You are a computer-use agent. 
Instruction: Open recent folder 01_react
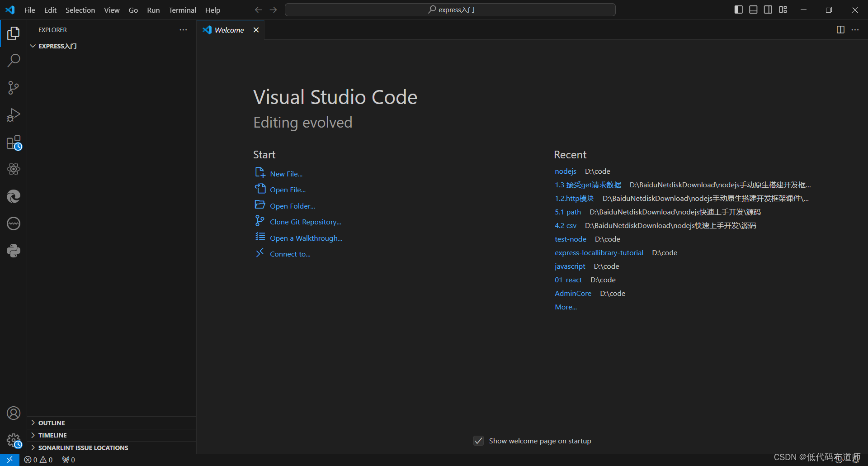pyautogui.click(x=568, y=280)
